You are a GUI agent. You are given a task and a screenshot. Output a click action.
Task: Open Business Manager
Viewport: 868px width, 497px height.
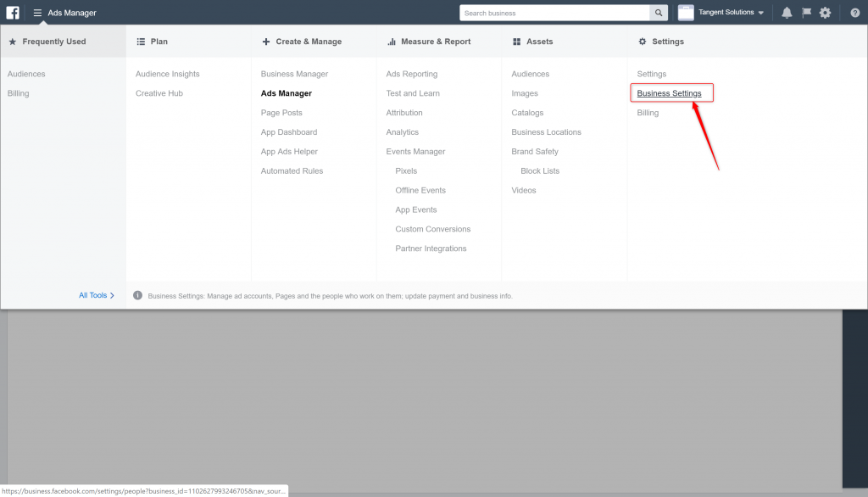294,74
